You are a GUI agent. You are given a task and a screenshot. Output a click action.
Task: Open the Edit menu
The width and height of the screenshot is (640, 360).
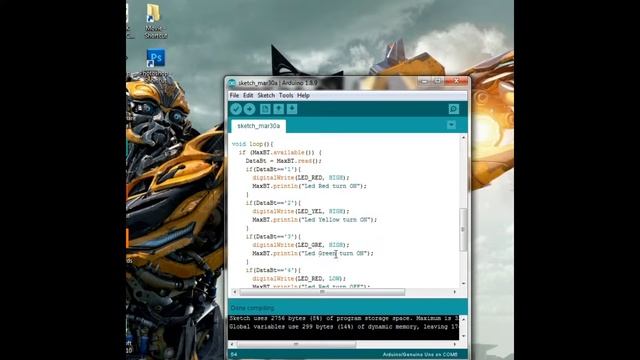[x=248, y=96]
